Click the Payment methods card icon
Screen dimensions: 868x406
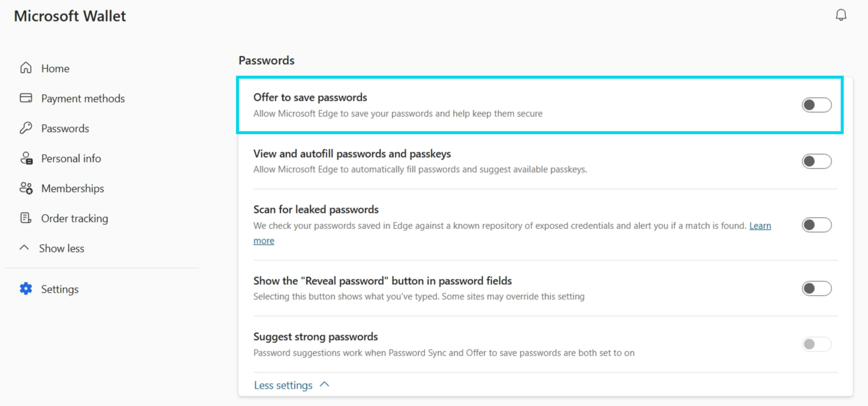(26, 98)
